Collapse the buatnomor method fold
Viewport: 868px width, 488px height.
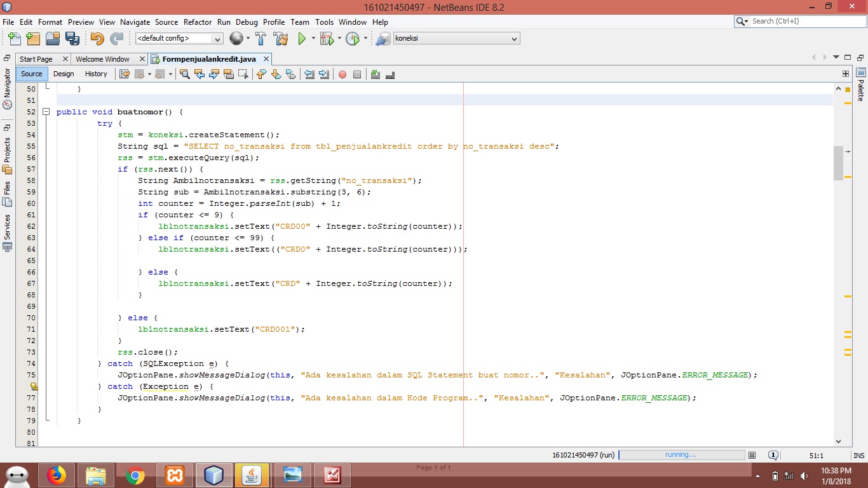click(x=46, y=112)
